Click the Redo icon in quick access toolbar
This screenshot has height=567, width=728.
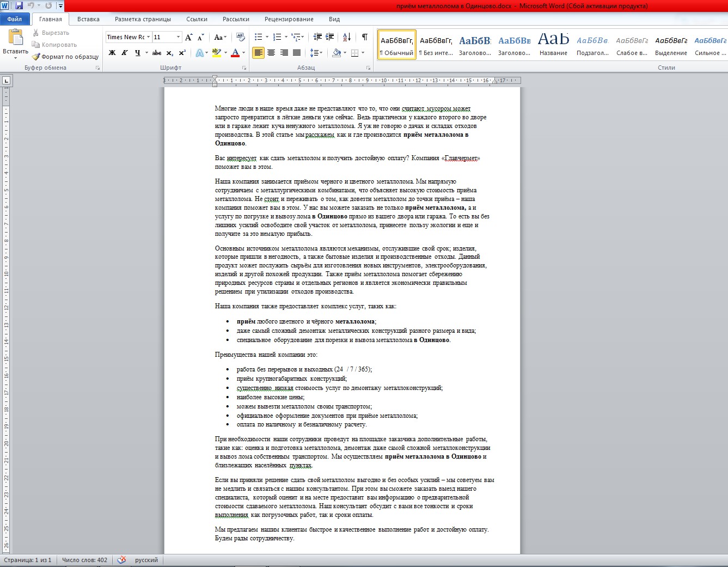click(x=48, y=5)
